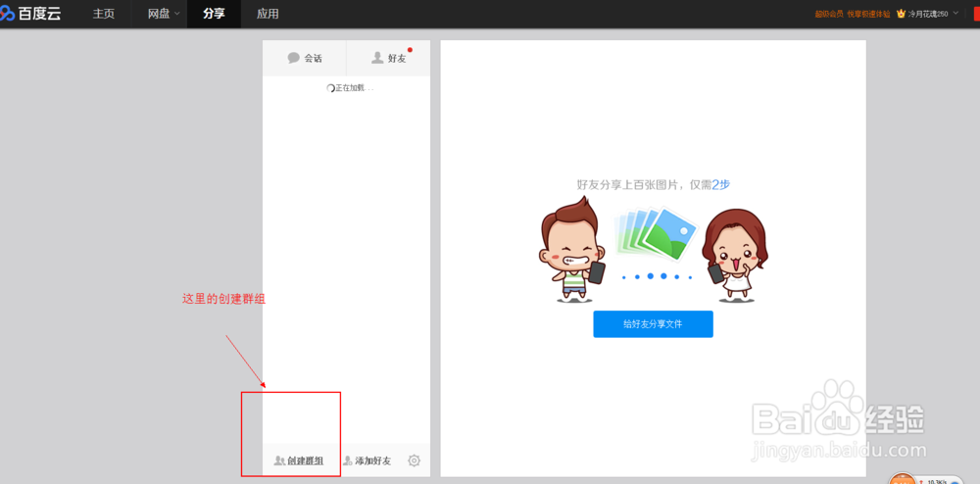
Task: Click the 创建群组 group icon
Action: click(x=279, y=460)
